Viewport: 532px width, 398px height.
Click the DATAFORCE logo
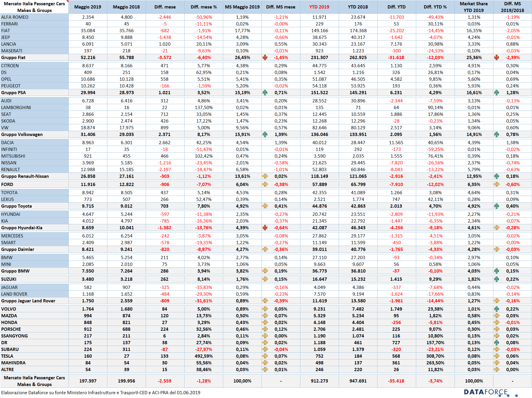coord(491,392)
